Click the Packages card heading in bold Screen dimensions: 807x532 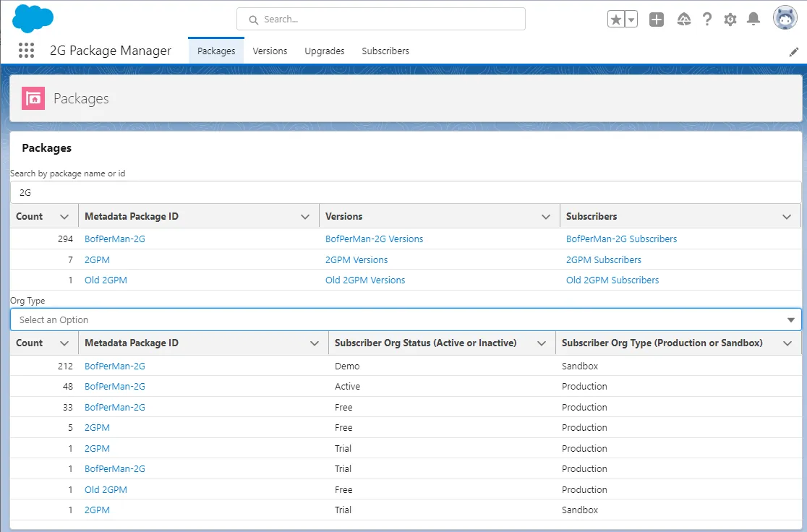pyautogui.click(x=47, y=148)
